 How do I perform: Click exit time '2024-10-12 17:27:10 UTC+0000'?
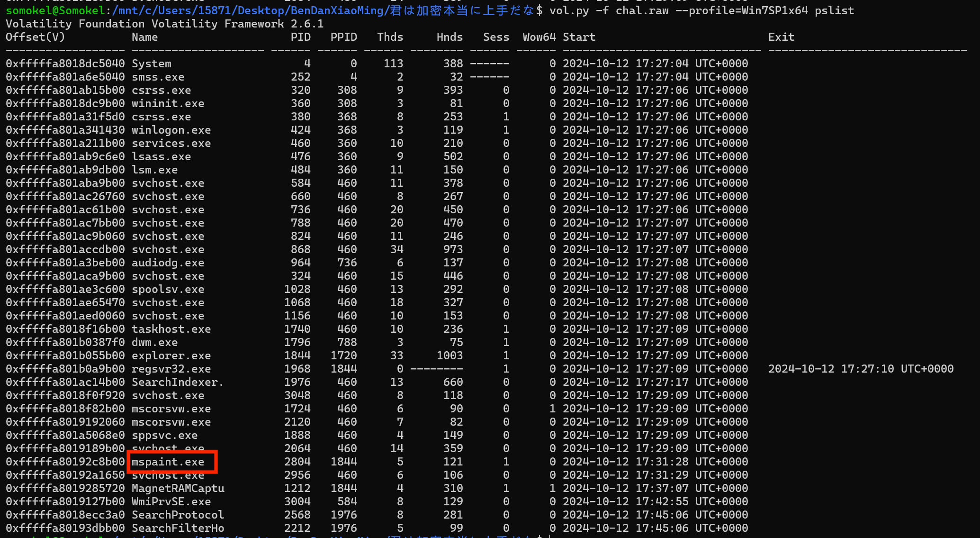[861, 369]
